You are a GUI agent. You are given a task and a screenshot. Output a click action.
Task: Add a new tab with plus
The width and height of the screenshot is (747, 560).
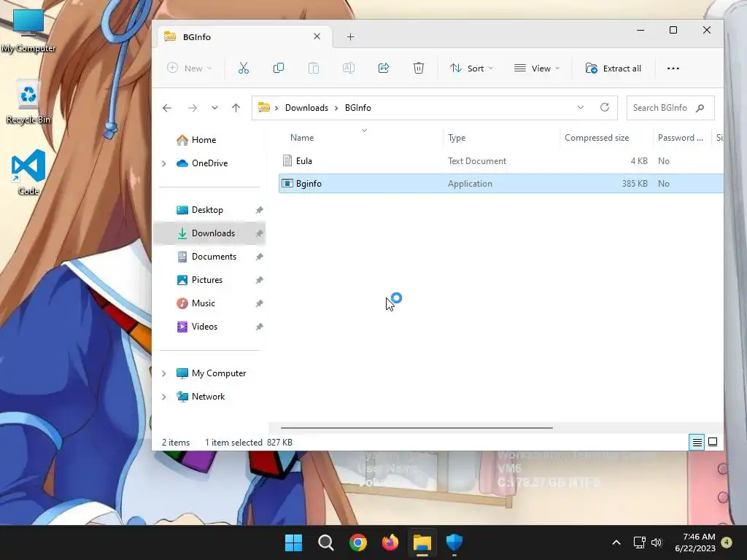tap(351, 36)
